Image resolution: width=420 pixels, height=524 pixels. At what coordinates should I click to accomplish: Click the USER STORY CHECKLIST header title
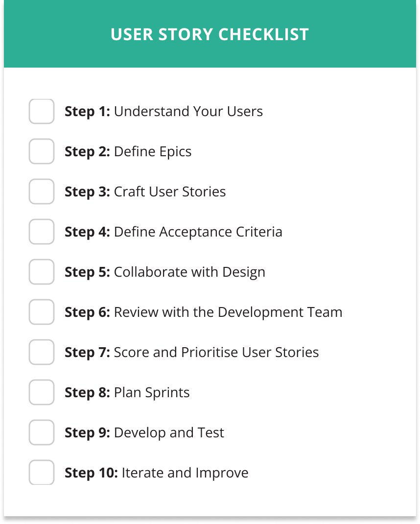210,34
